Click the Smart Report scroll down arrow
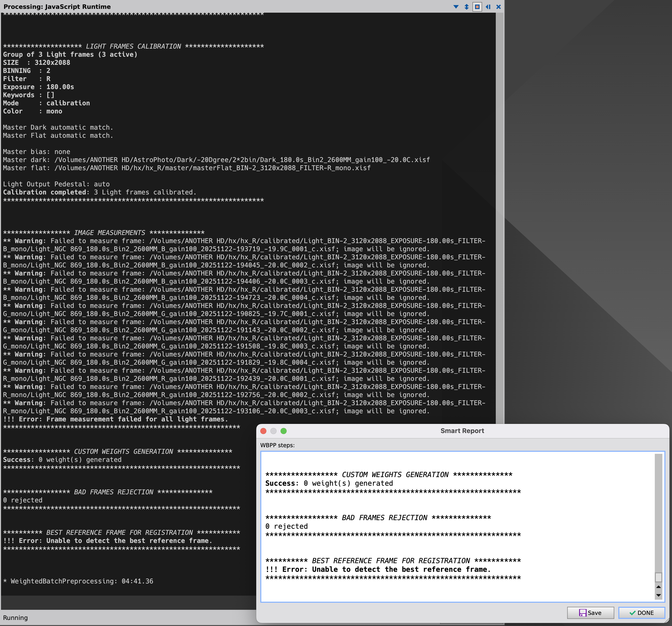 (x=659, y=595)
